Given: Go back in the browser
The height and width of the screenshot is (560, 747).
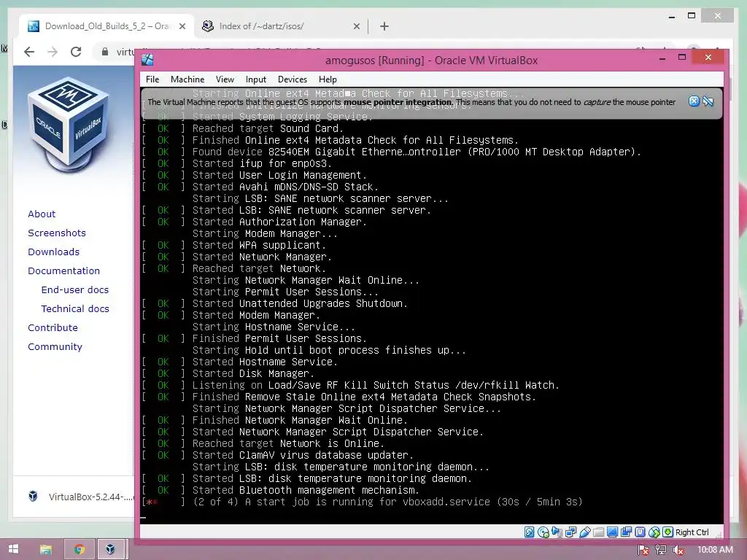Looking at the screenshot, I should point(29,52).
